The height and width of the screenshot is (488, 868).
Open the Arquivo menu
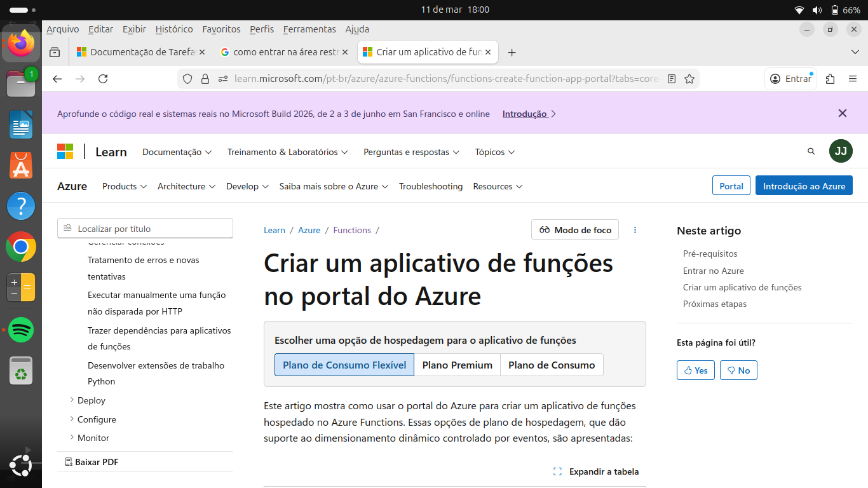tap(63, 29)
